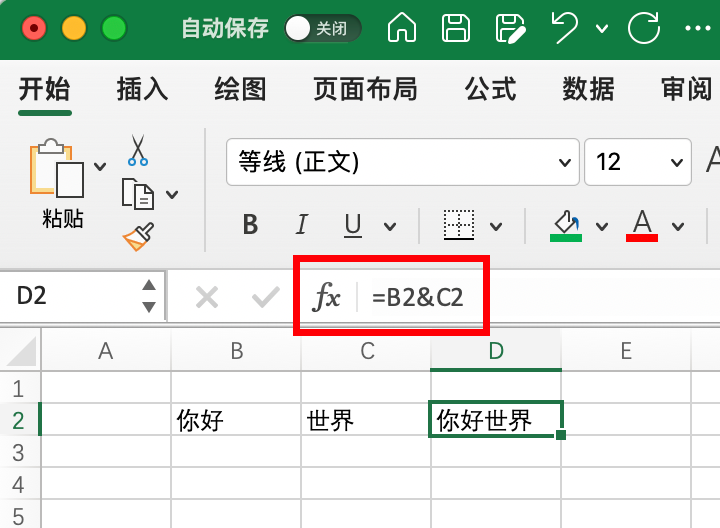720x528 pixels.
Task: Click the Redo circular arrow icon
Action: coord(643,27)
